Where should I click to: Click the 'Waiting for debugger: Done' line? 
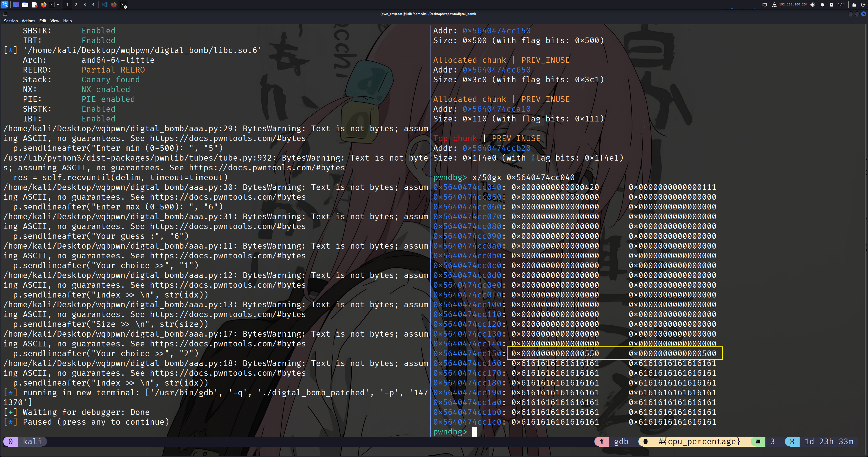click(77, 412)
